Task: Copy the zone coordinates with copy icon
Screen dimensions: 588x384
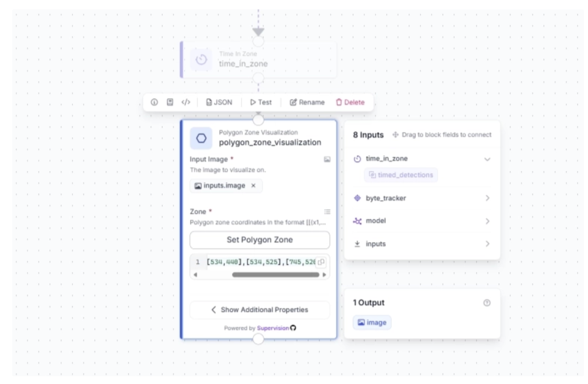Action: pyautogui.click(x=321, y=262)
